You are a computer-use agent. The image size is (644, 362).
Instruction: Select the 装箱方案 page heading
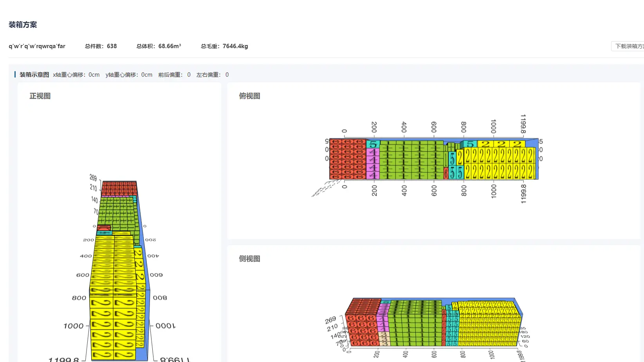(23, 25)
